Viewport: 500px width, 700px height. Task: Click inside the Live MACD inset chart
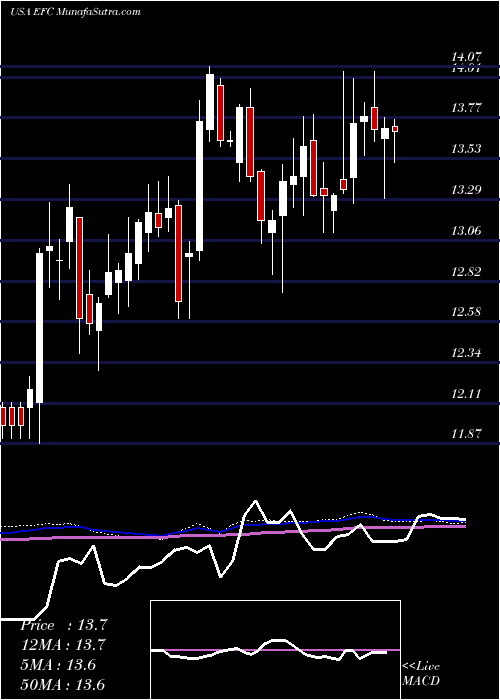click(x=275, y=650)
